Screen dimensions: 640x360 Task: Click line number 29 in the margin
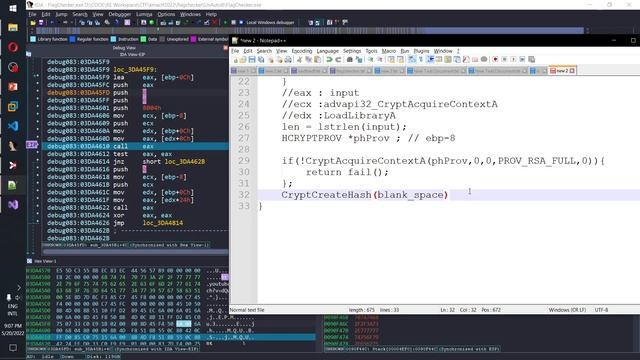coord(244,161)
